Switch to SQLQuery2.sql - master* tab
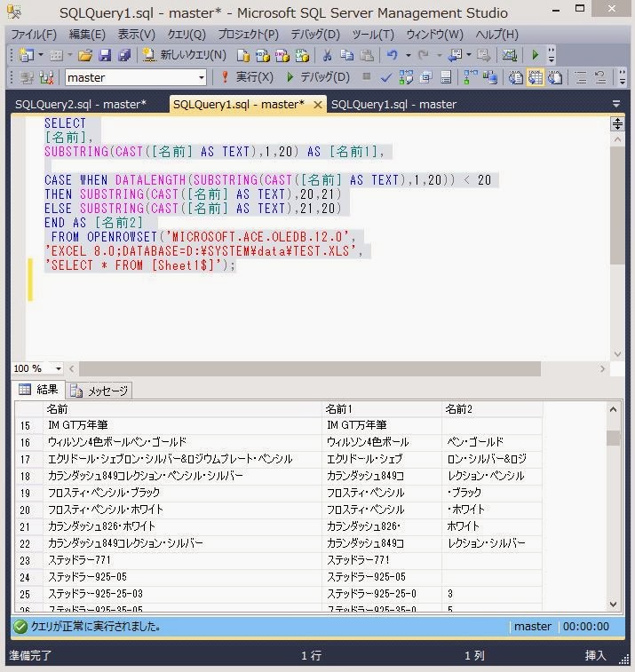 tap(81, 104)
